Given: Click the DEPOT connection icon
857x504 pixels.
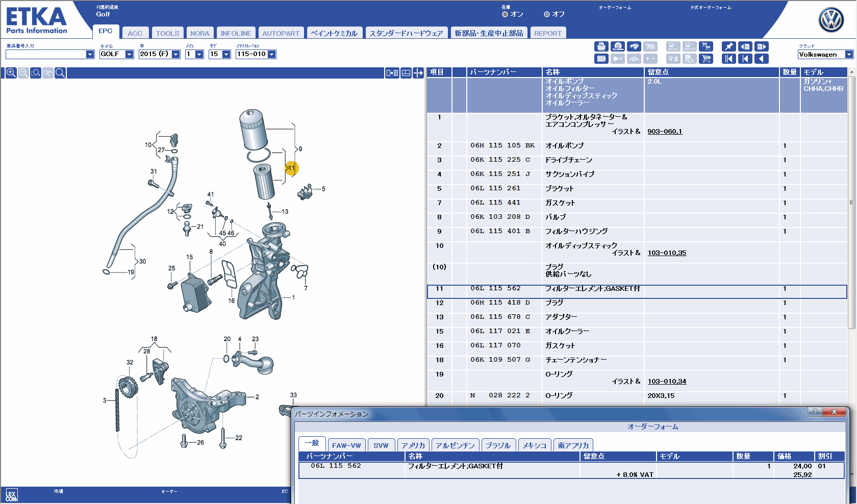Looking at the screenshot, I should tap(690, 46).
